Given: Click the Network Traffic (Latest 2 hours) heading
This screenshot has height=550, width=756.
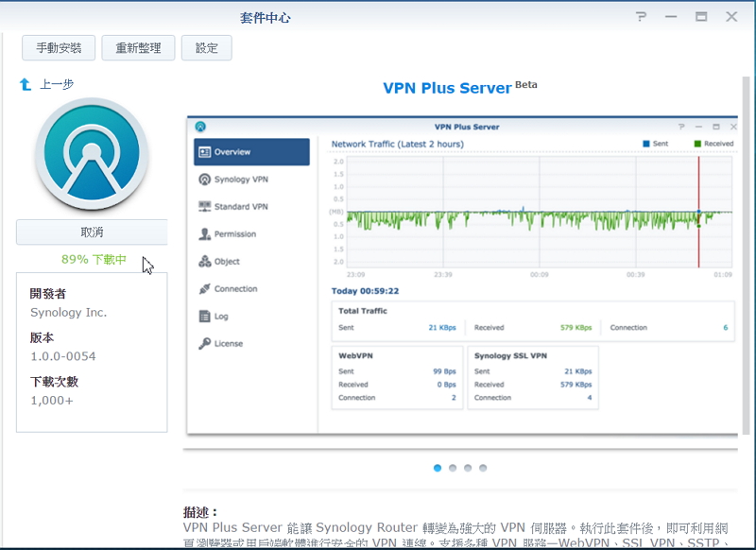Looking at the screenshot, I should (x=398, y=145).
